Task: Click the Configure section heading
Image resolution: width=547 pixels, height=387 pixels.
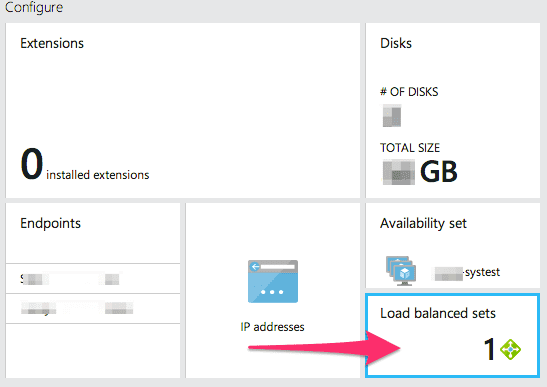Action: click(34, 7)
